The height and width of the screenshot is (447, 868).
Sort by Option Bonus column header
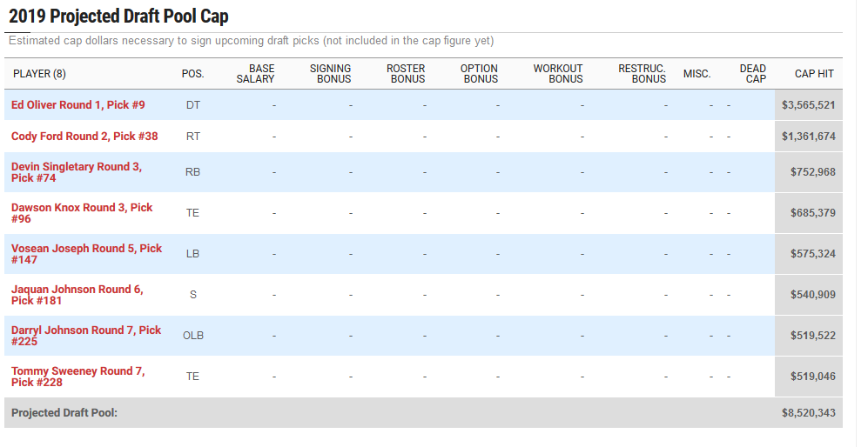[x=480, y=74]
